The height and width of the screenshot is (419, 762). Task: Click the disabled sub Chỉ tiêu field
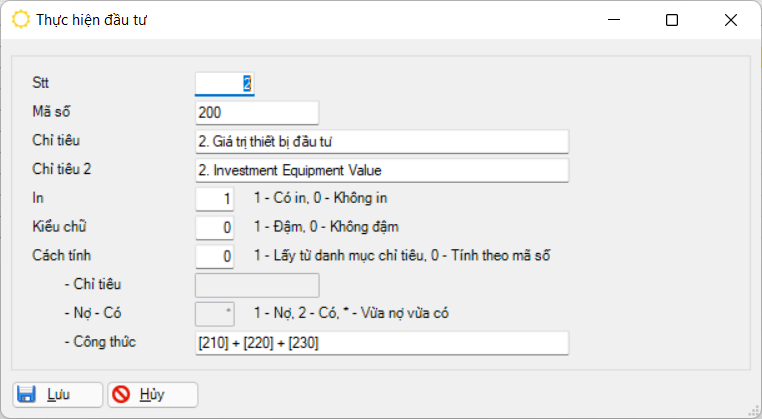(x=256, y=286)
